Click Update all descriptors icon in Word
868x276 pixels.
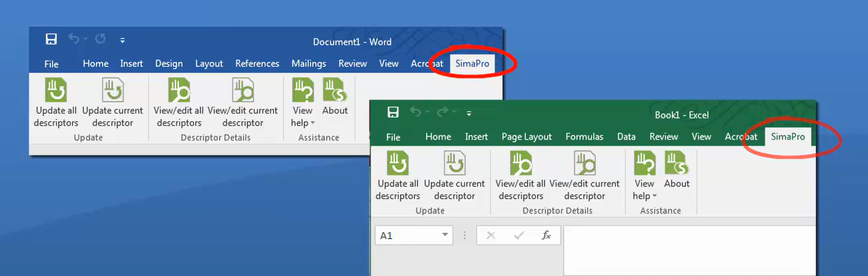pyautogui.click(x=56, y=91)
